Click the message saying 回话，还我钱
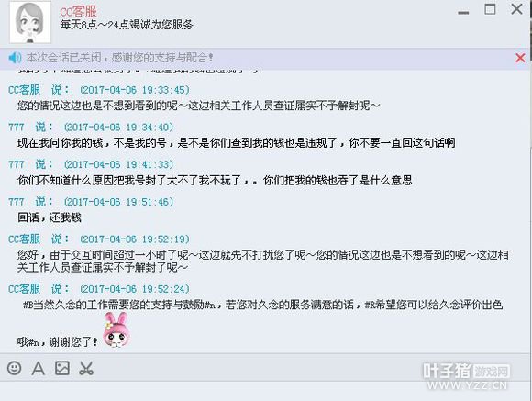This screenshot has height=401, width=532. [50, 217]
